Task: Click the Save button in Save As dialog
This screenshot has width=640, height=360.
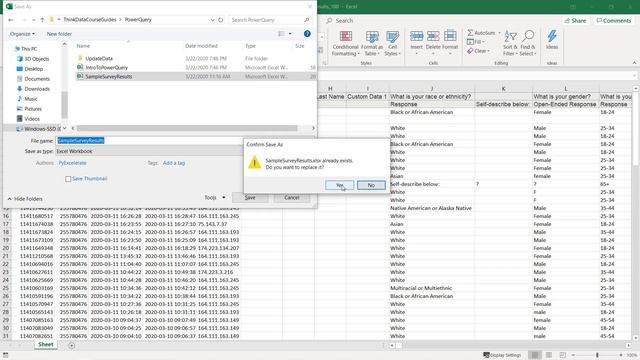Action: (250, 198)
